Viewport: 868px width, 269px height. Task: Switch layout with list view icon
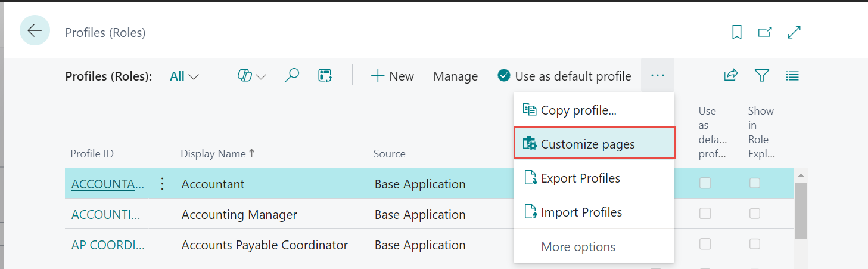792,76
